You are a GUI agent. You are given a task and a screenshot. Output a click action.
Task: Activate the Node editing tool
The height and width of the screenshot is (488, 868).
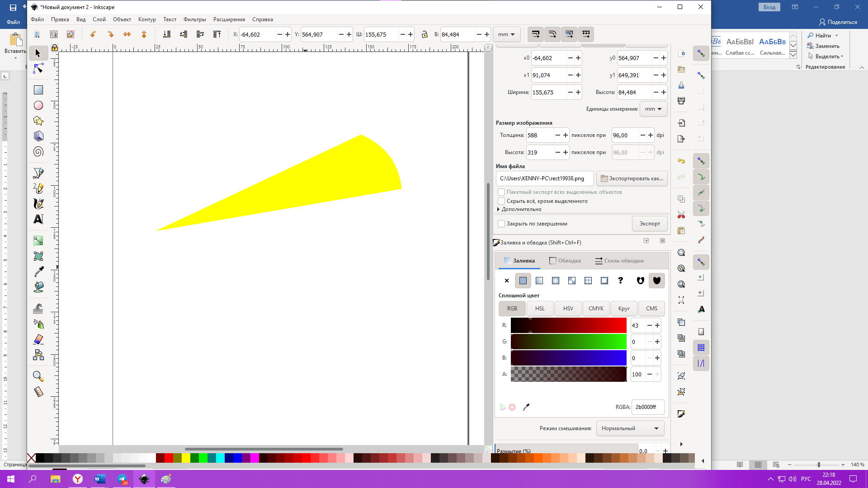pyautogui.click(x=38, y=69)
